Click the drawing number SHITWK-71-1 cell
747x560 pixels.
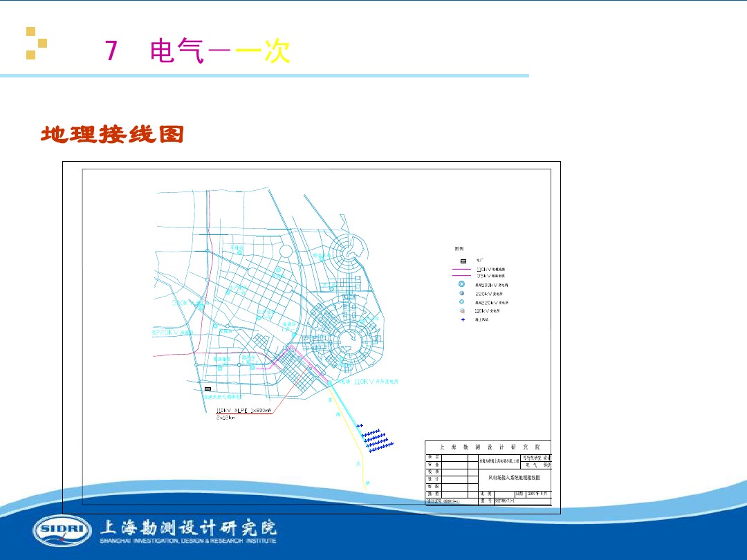point(504,501)
